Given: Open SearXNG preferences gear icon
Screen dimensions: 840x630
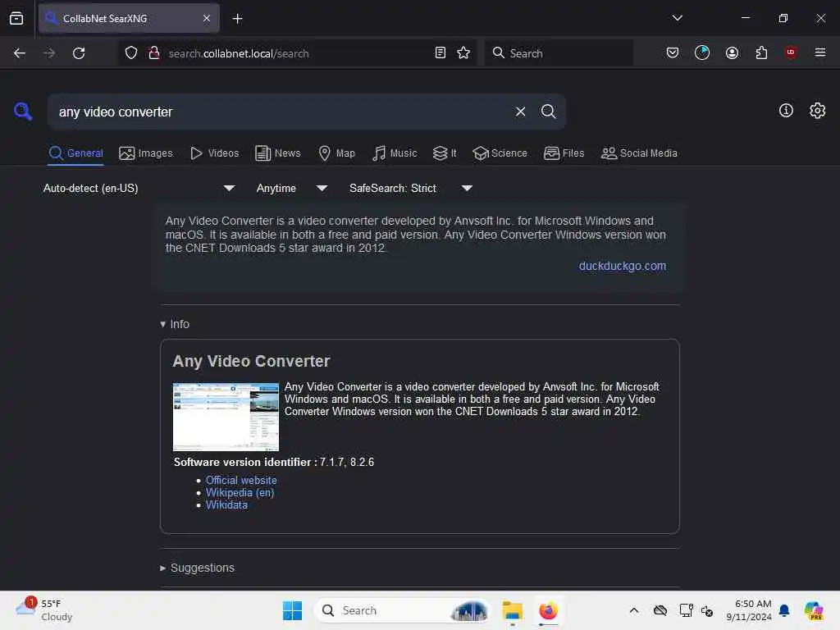Looking at the screenshot, I should [x=817, y=111].
